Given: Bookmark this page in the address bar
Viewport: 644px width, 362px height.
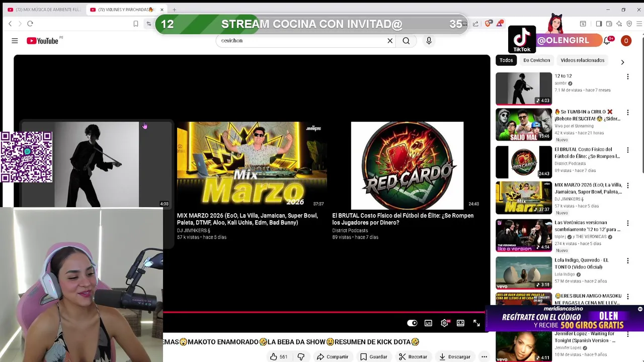Looking at the screenshot, I should pyautogui.click(x=136, y=24).
